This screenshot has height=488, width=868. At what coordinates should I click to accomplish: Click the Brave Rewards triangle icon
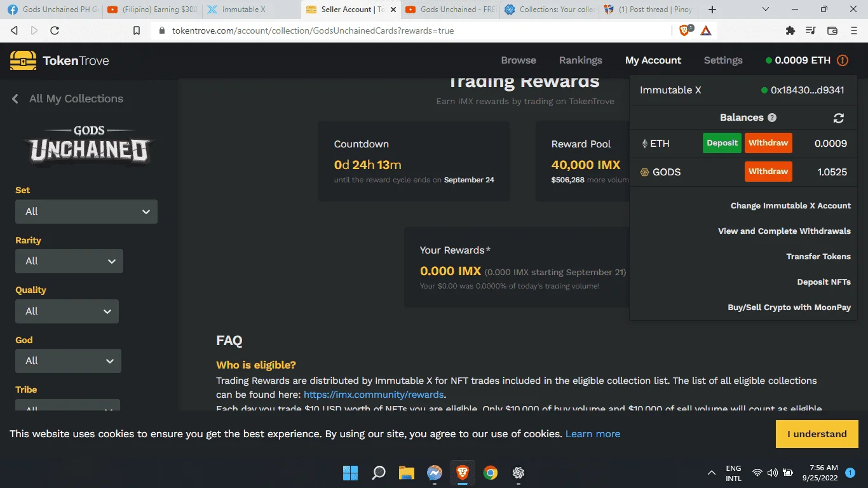(706, 30)
